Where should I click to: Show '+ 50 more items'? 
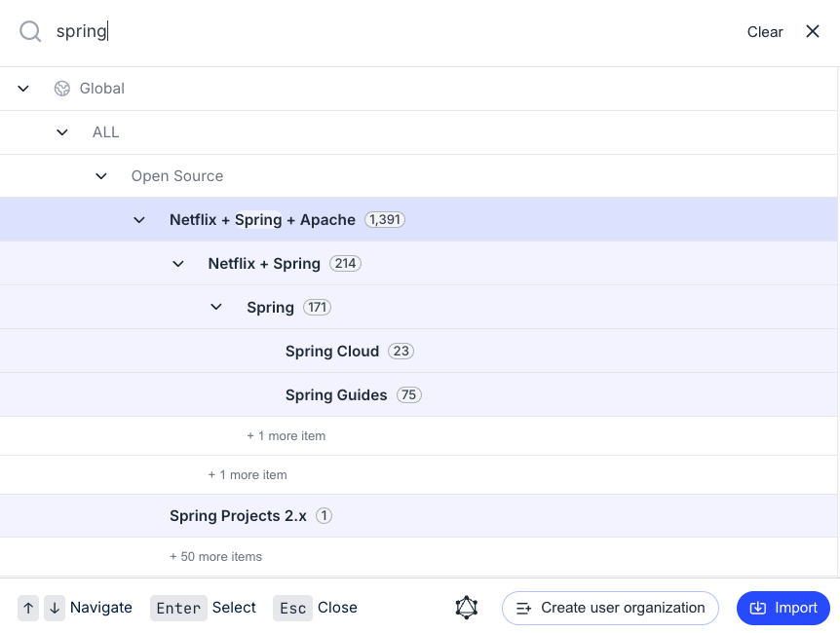click(216, 557)
